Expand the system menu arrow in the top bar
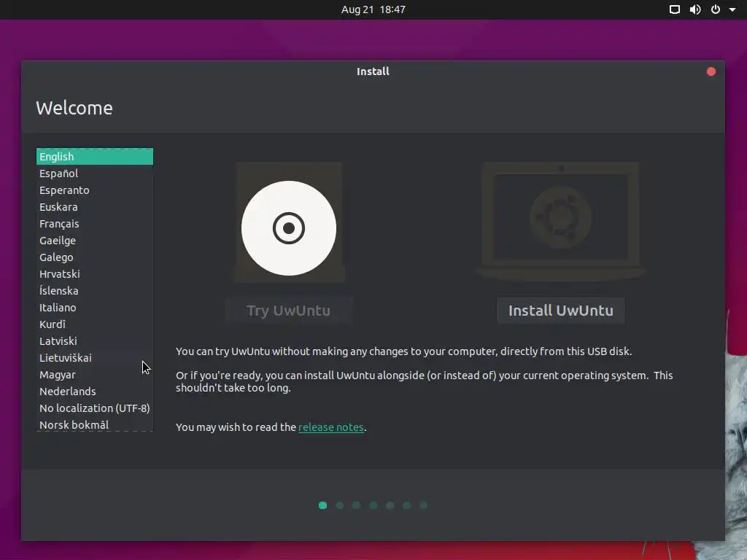Screen dimensions: 747x560 732,9
